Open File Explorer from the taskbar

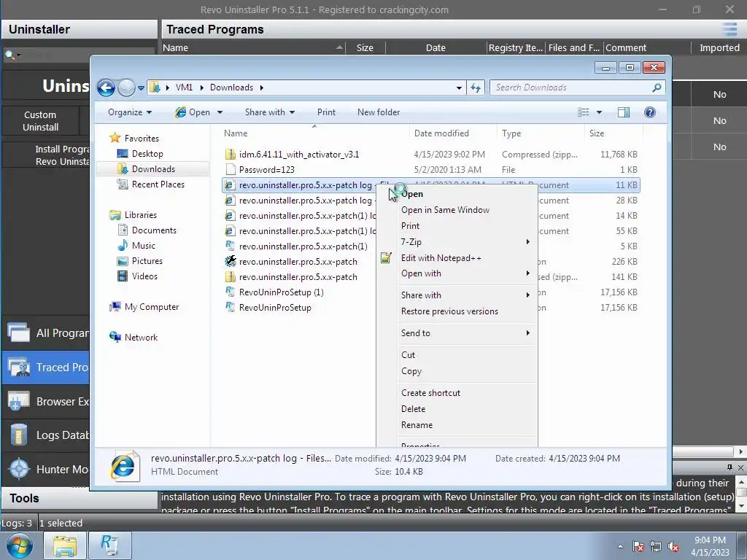65,545
